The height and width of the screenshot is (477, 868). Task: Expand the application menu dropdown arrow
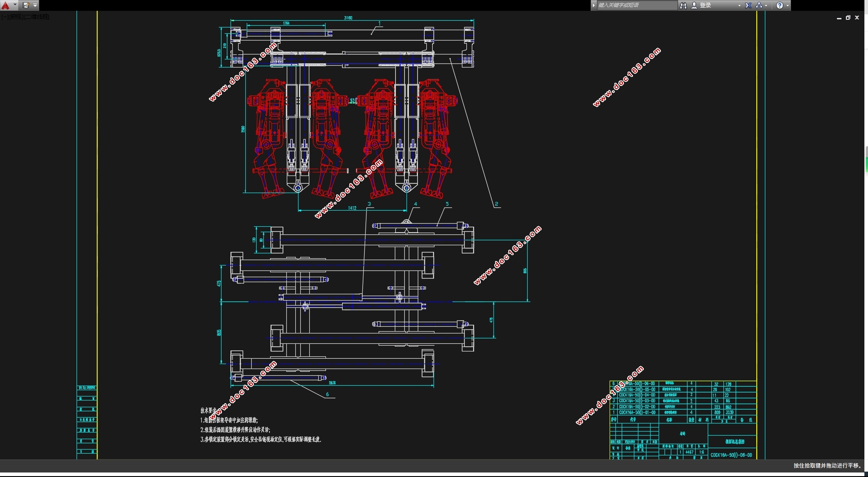[x=15, y=5]
